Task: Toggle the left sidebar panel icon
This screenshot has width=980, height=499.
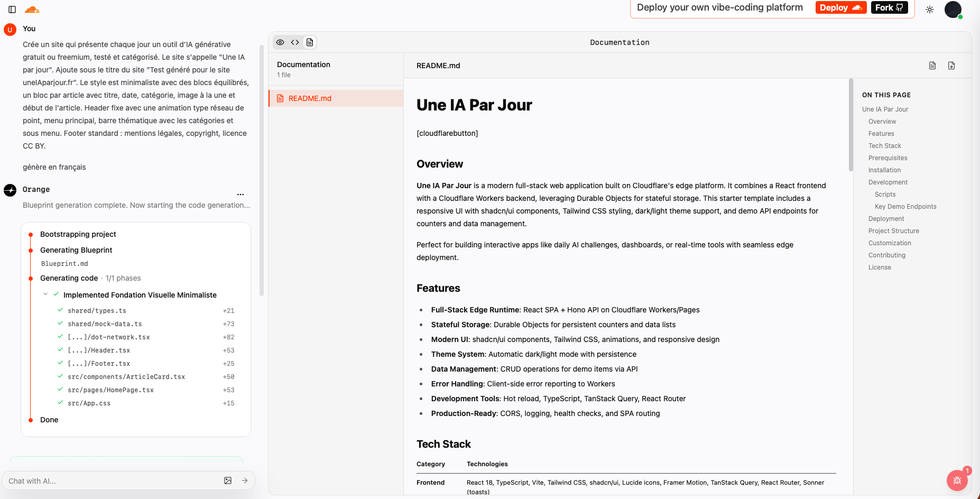Action: pos(12,10)
